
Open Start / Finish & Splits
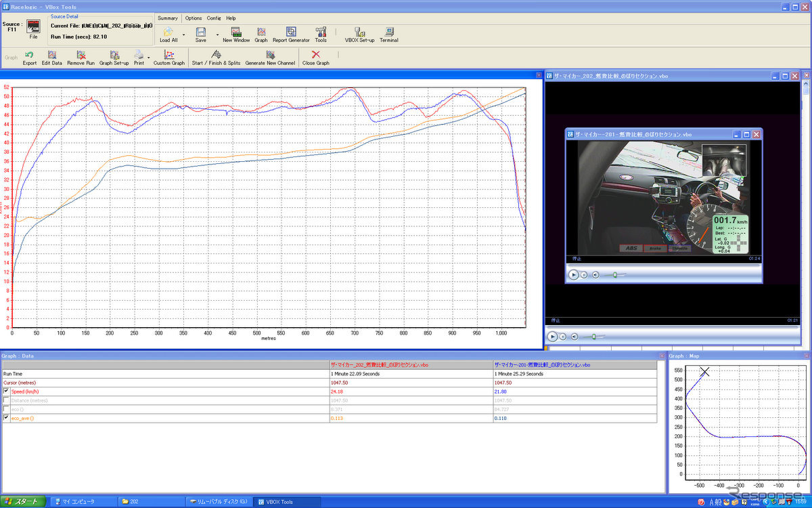click(216, 58)
